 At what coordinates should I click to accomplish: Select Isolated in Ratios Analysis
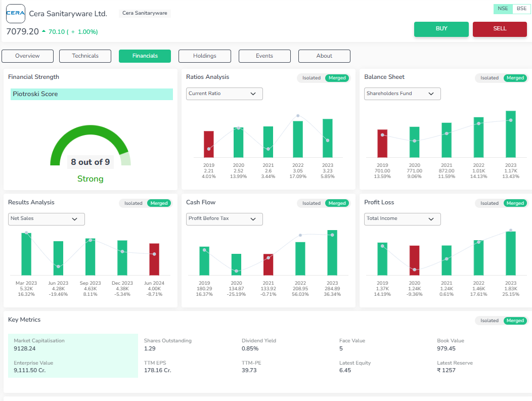tap(312, 78)
